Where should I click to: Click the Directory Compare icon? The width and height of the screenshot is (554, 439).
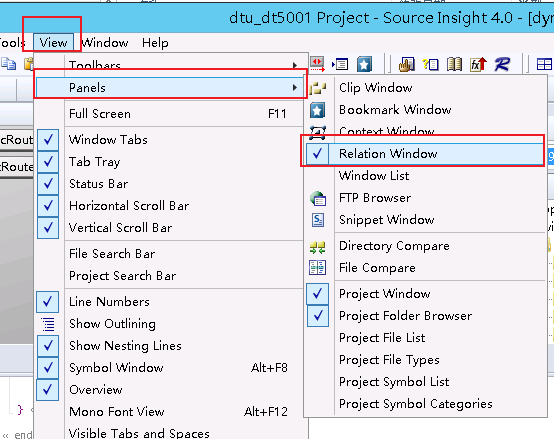tap(317, 247)
